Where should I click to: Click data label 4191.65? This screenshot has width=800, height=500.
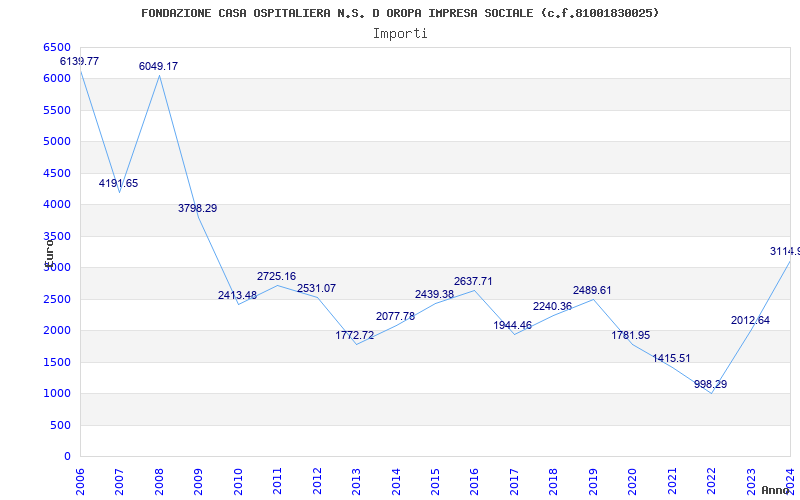coord(118,184)
